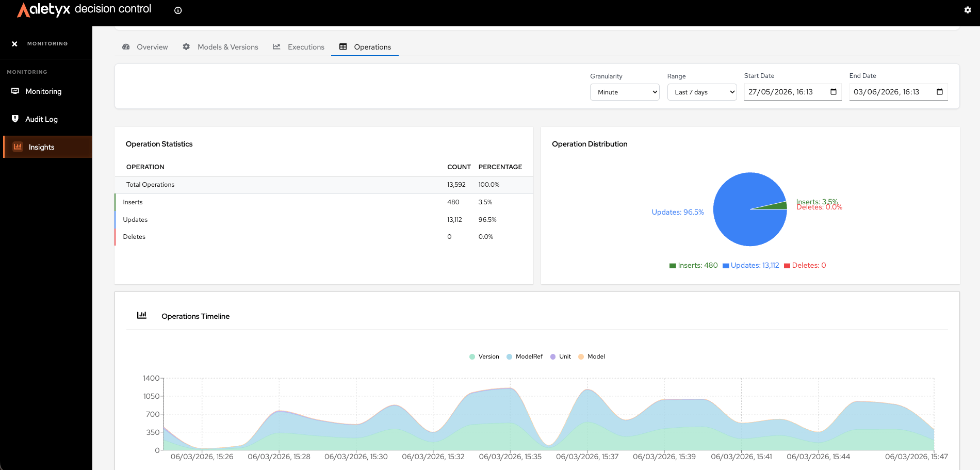Click the COUNT column header
Image resolution: width=980 pixels, height=470 pixels.
459,167
